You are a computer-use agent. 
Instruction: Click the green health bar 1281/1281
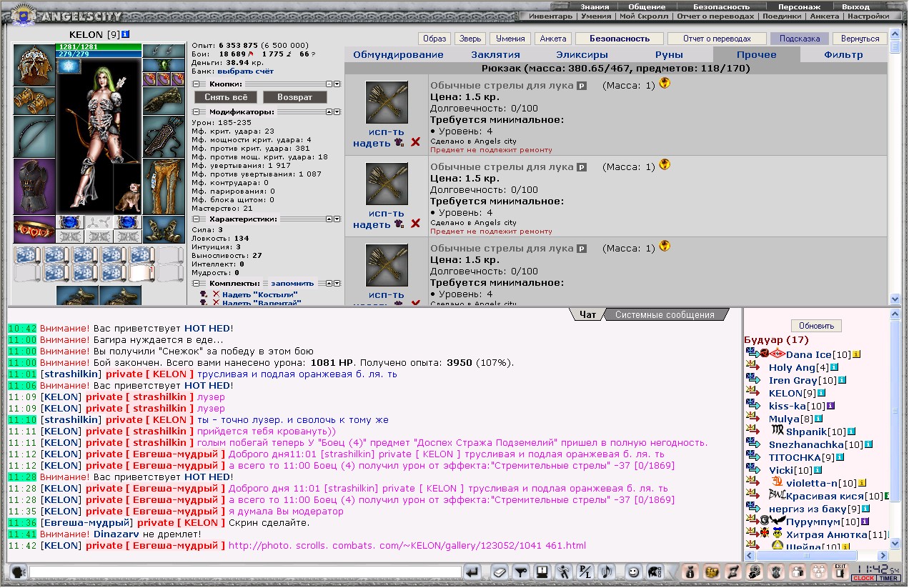(x=99, y=46)
